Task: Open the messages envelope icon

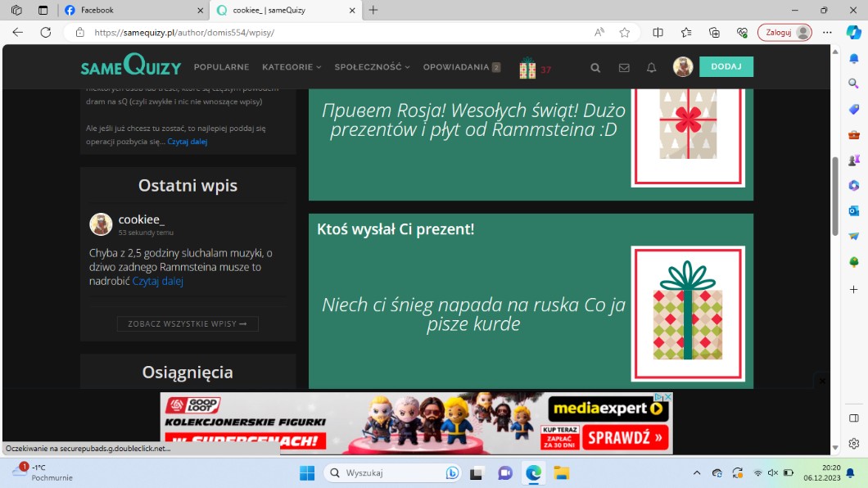Action: tap(624, 68)
